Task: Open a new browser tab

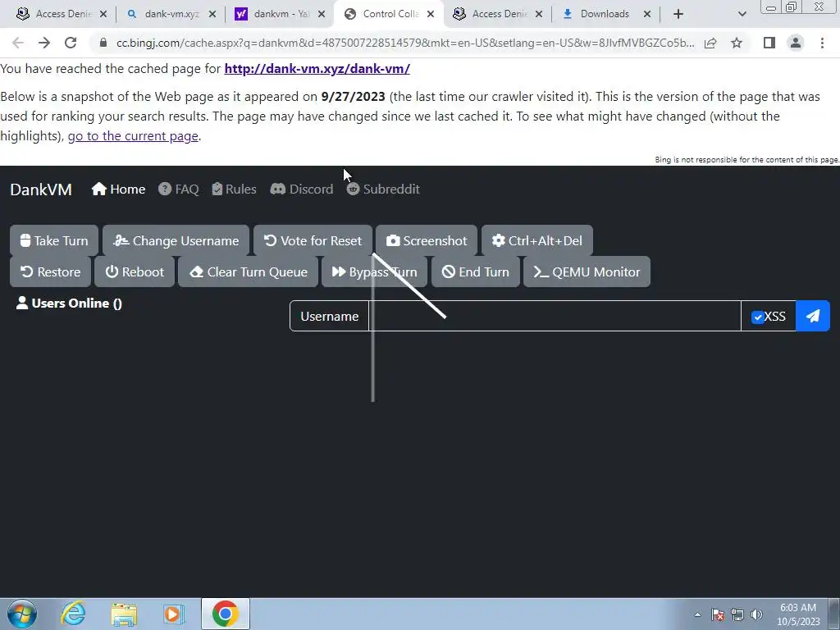Action: (678, 15)
